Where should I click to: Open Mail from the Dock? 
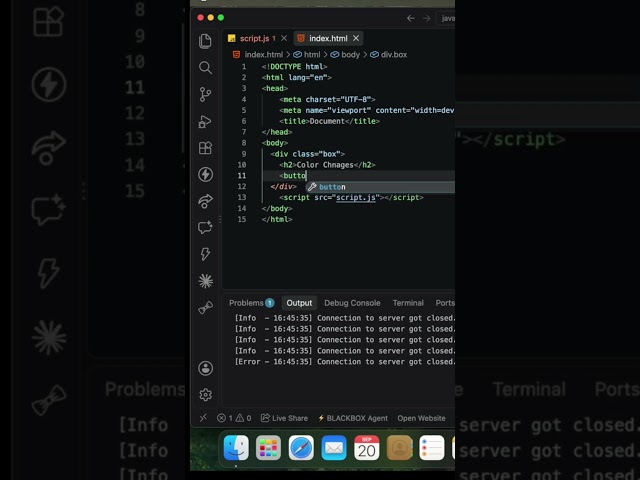tap(334, 447)
